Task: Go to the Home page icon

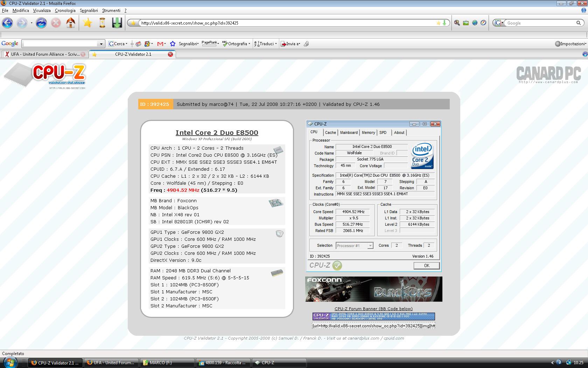Action: [71, 23]
